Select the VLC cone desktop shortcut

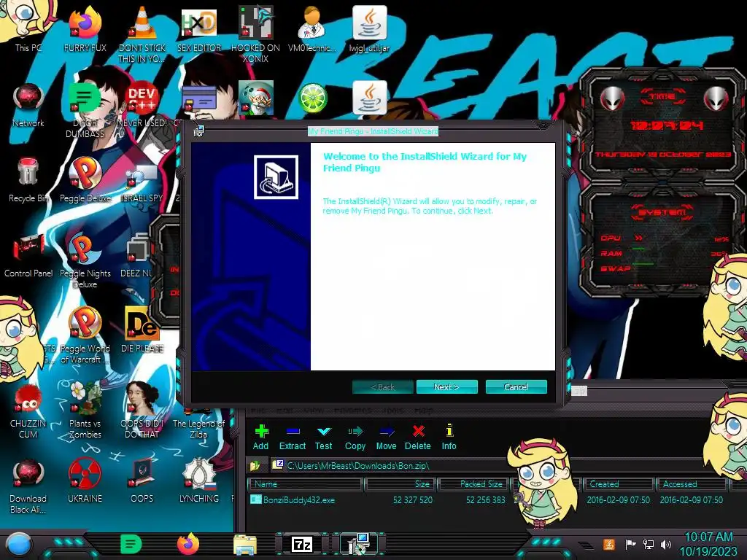pos(142,34)
